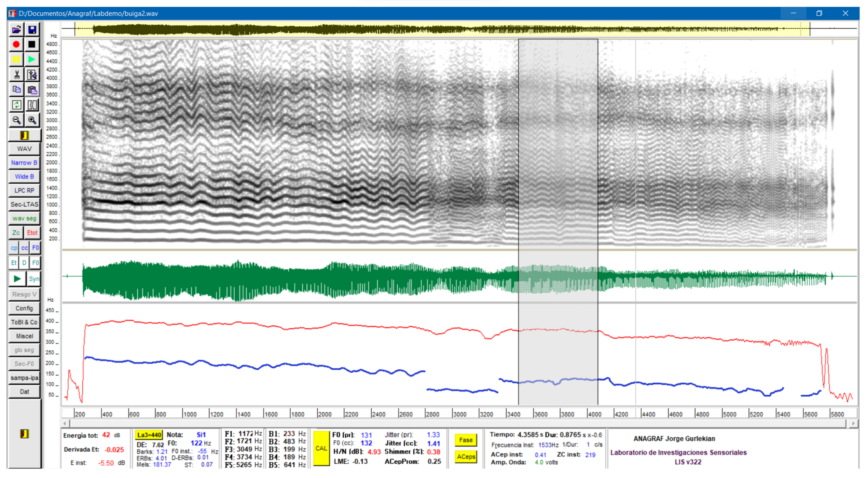The height and width of the screenshot is (478, 868).
Task: Zoom in with the plus magnifier
Action: point(32,120)
